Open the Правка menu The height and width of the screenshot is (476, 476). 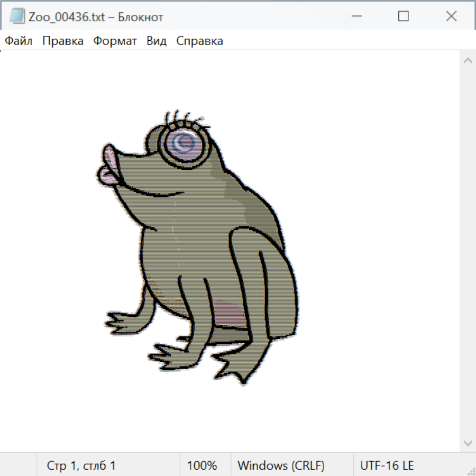pyautogui.click(x=63, y=41)
